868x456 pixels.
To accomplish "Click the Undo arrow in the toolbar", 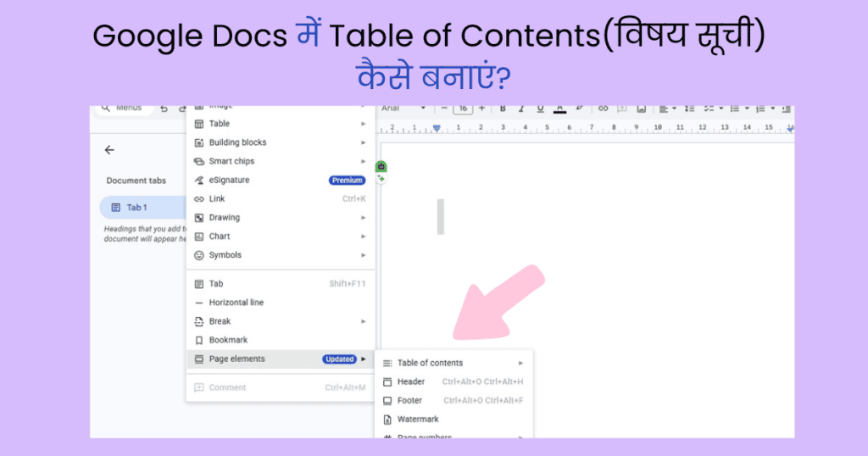I will pos(164,109).
